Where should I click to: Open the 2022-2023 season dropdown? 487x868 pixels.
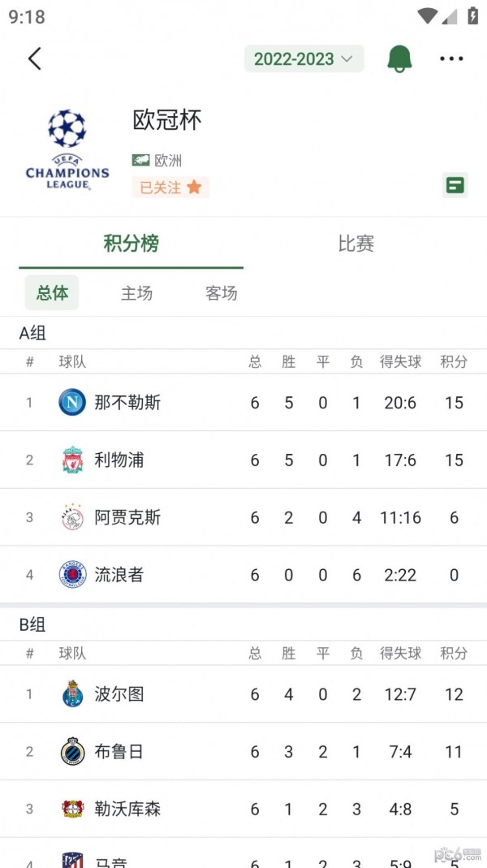pyautogui.click(x=304, y=58)
